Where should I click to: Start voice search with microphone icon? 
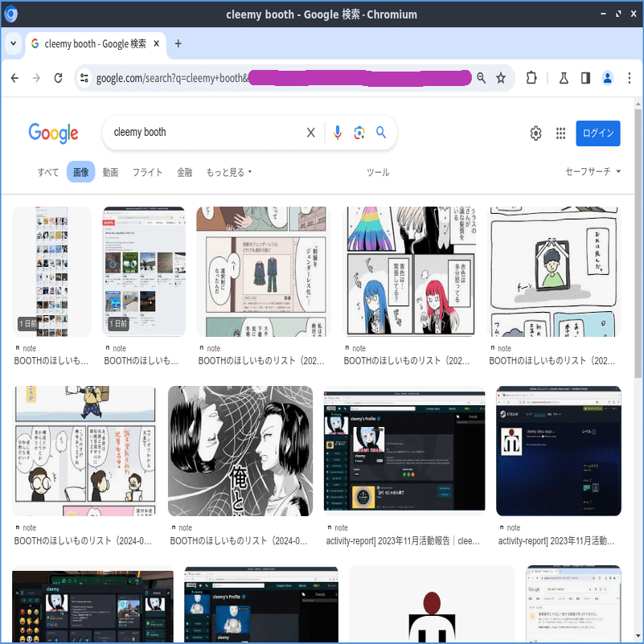click(338, 133)
